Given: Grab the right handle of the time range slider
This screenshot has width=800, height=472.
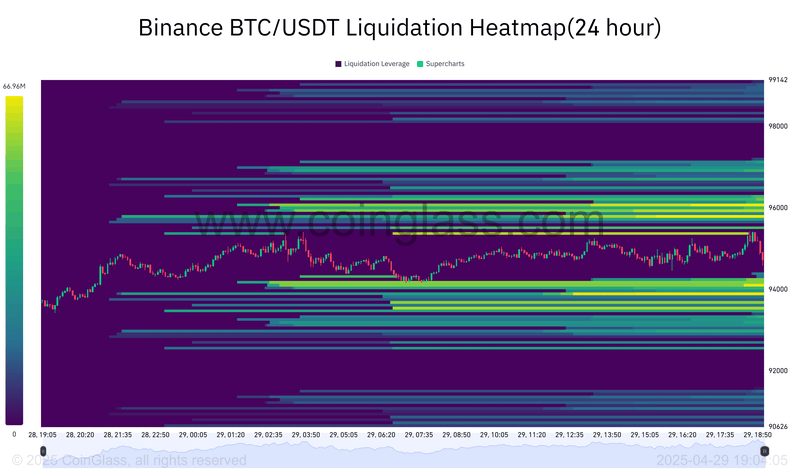Looking at the screenshot, I should point(764,451).
